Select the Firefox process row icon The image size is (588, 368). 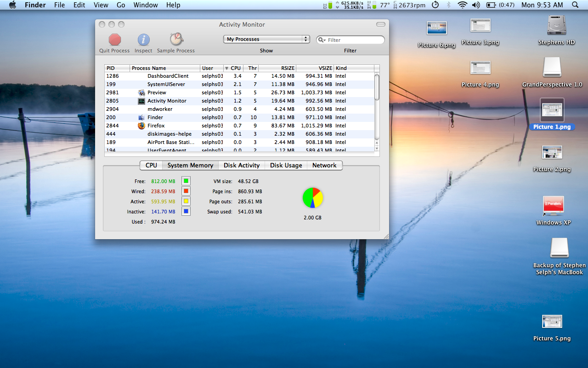tap(141, 126)
